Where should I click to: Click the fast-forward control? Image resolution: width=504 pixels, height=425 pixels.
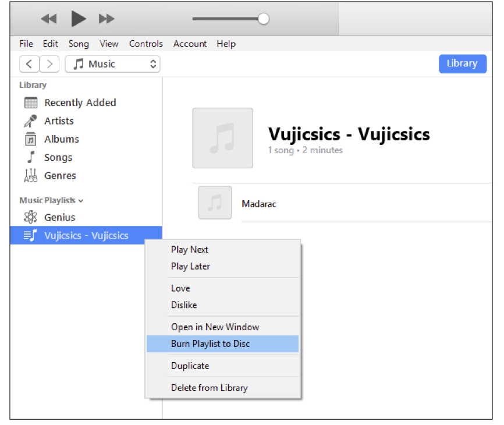pos(107,18)
